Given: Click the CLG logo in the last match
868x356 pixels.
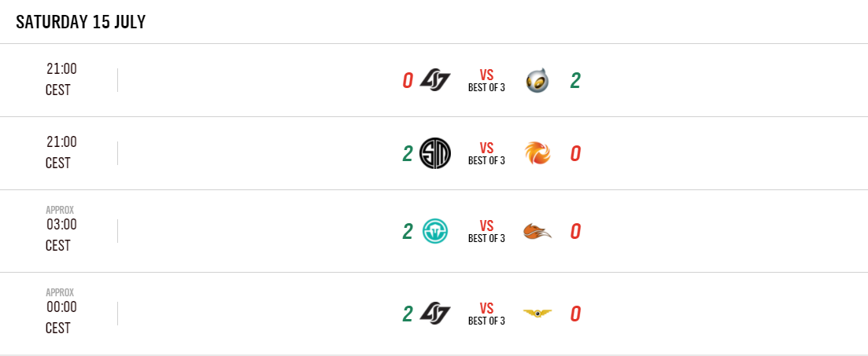Looking at the screenshot, I should point(435,314).
